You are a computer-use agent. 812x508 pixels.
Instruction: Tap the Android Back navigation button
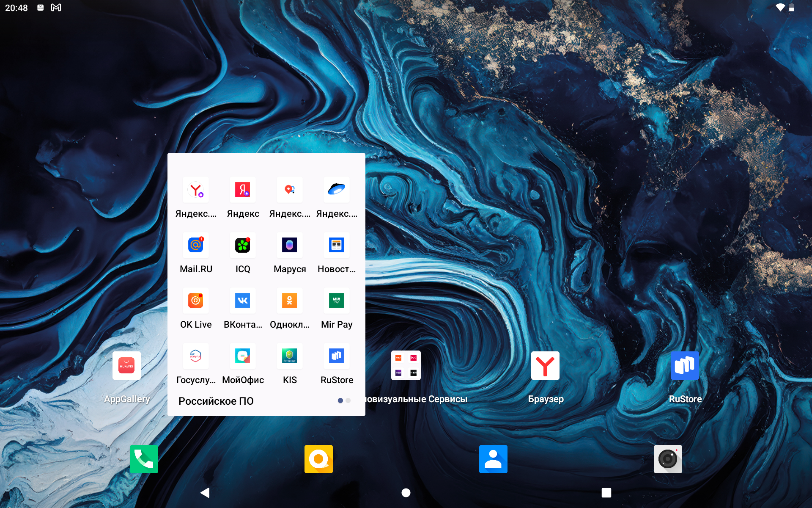(x=205, y=492)
